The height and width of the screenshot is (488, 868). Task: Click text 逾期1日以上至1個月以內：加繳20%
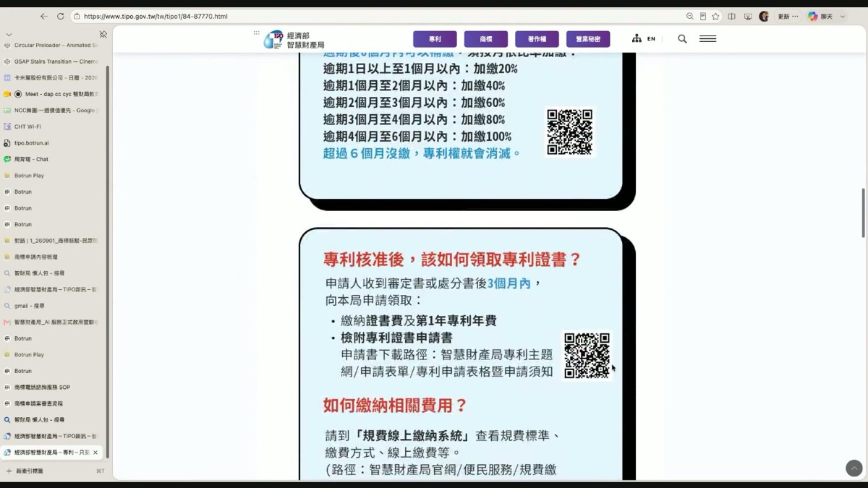tap(420, 69)
